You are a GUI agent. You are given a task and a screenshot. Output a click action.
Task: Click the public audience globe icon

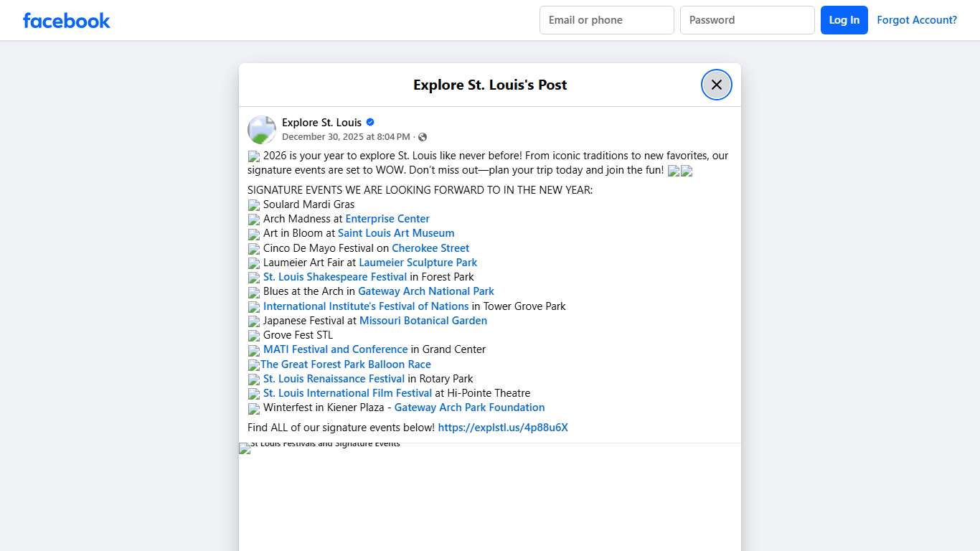423,137
